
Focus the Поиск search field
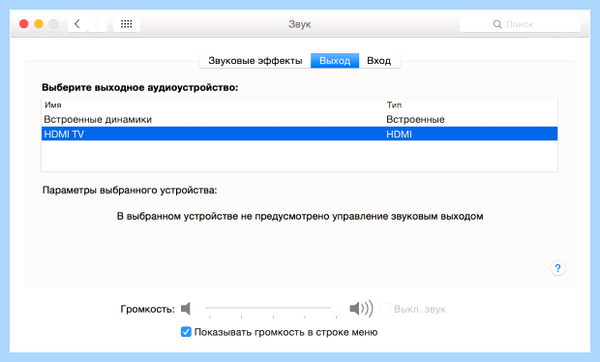tap(520, 24)
